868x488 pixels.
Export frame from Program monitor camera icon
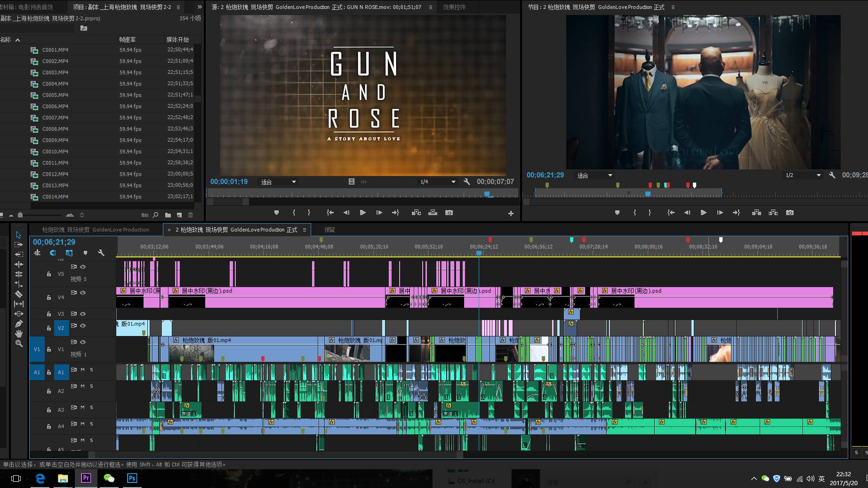pos(790,213)
